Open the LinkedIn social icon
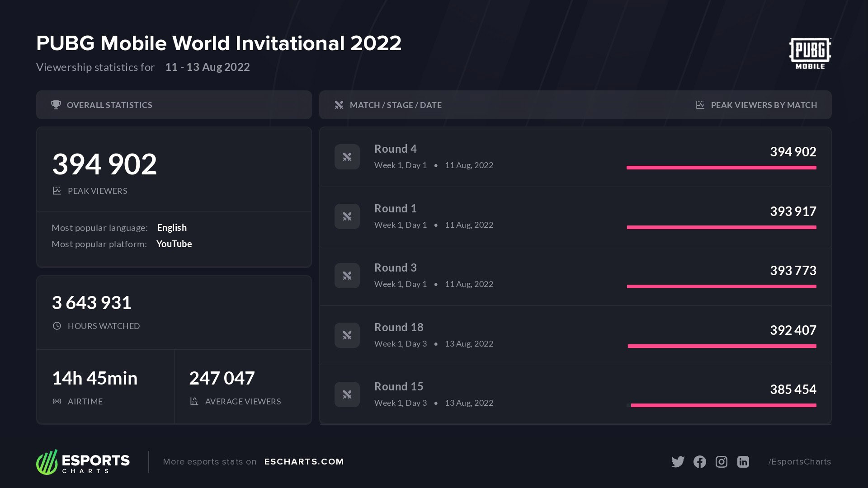The height and width of the screenshot is (488, 868). (x=743, y=462)
